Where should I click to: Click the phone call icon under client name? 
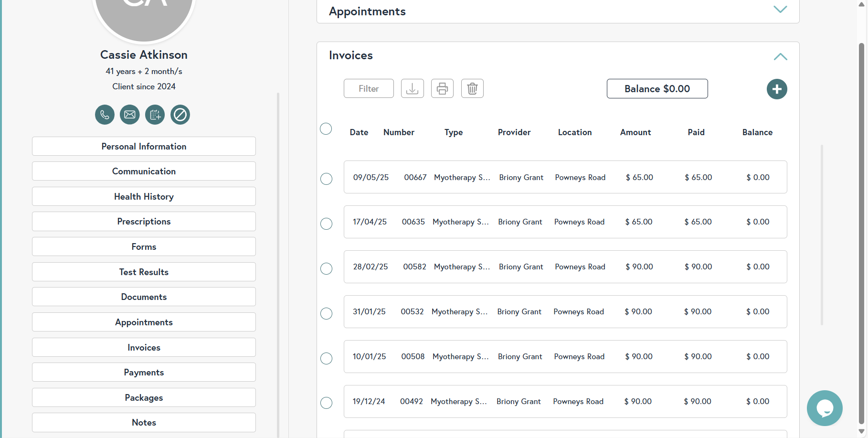[x=105, y=115]
